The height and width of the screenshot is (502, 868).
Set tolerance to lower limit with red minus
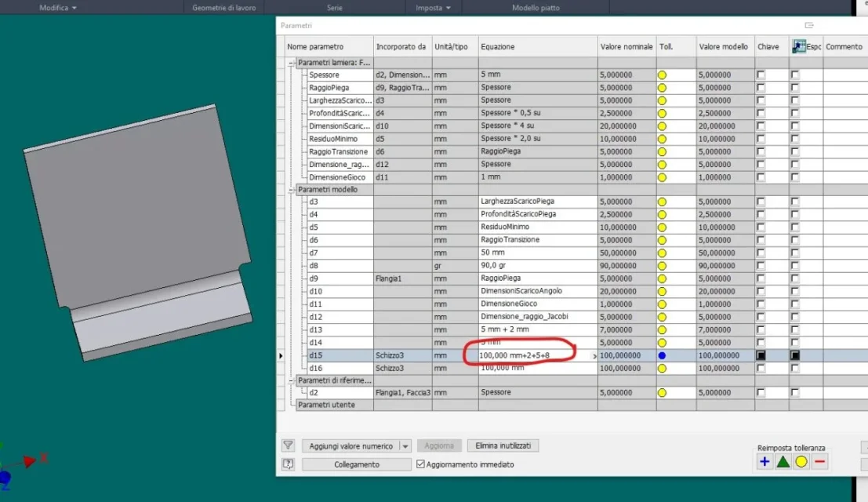[x=820, y=461]
